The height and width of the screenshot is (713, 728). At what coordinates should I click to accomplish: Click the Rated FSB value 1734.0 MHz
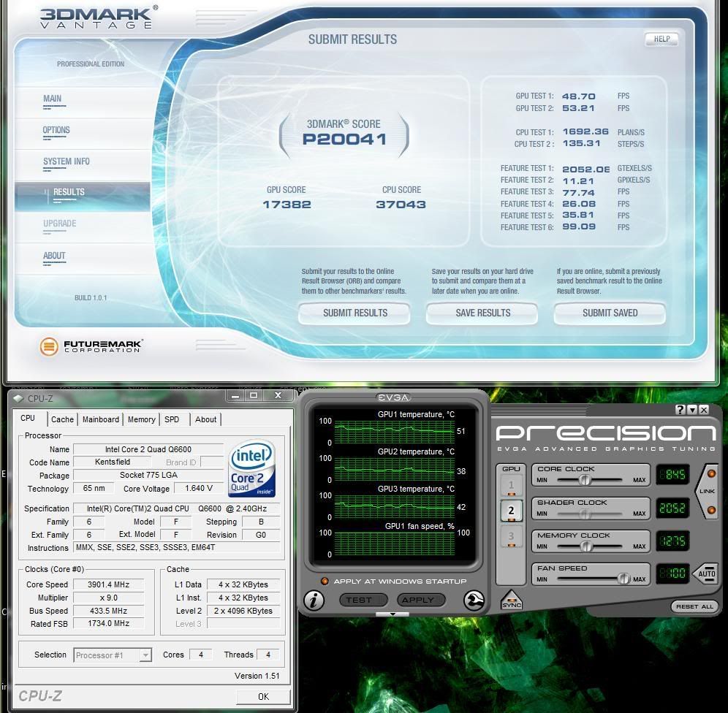(109, 623)
